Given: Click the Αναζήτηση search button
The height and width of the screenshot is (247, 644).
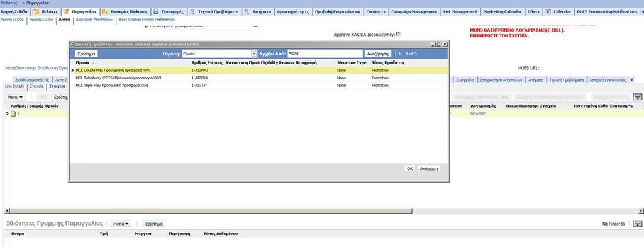Looking at the screenshot, I should tap(378, 54).
